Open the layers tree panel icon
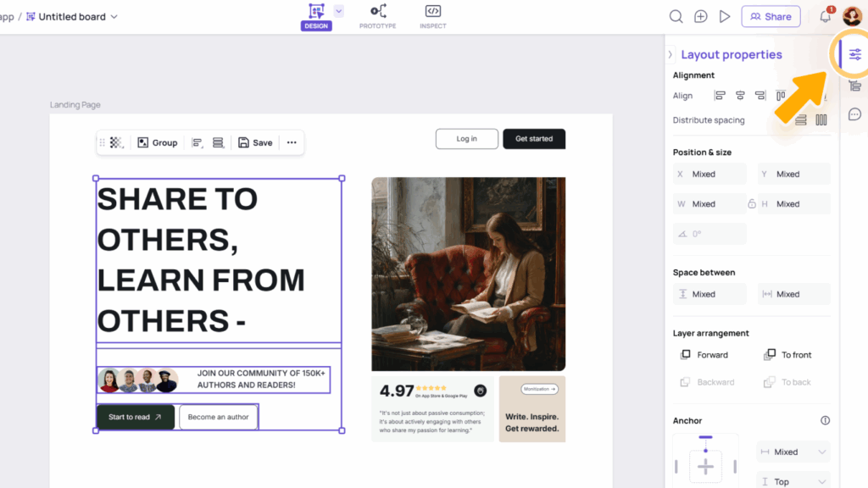This screenshot has width=868, height=488. (x=854, y=85)
